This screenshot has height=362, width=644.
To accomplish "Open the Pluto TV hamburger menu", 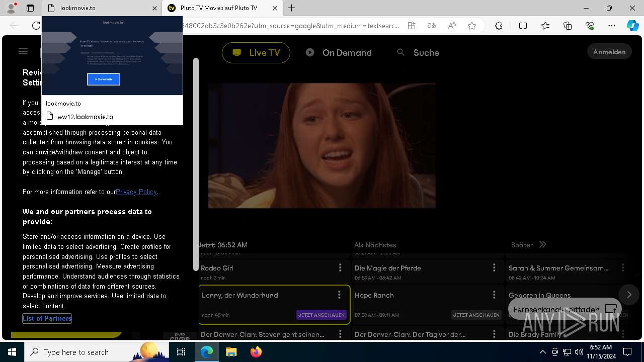I will [23, 51].
